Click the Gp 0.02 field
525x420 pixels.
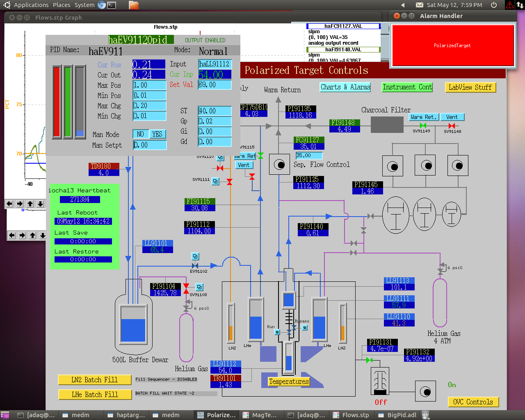[x=215, y=121]
